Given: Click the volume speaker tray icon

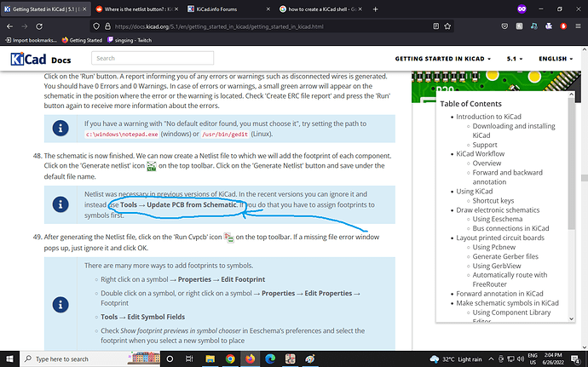Looking at the screenshot, I should coord(521,358).
